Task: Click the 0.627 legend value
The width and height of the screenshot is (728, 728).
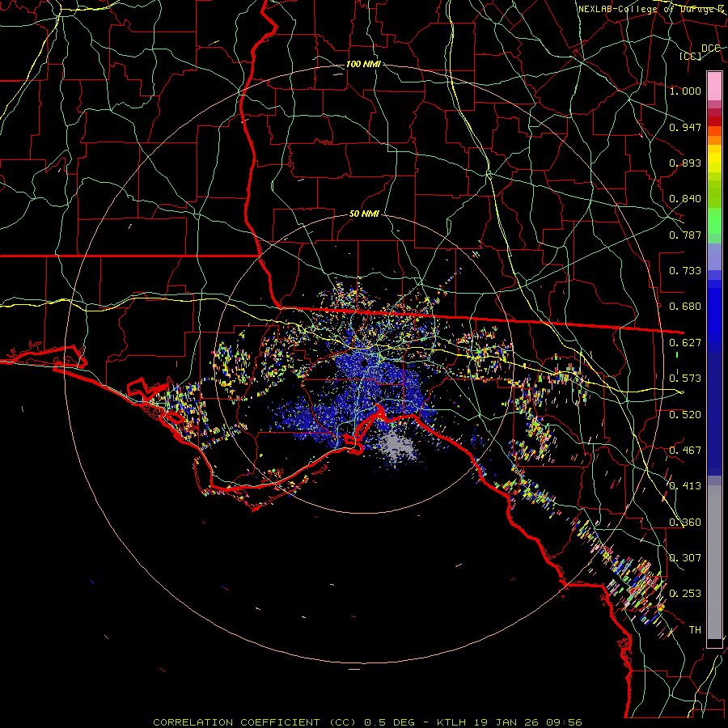Action: click(685, 343)
